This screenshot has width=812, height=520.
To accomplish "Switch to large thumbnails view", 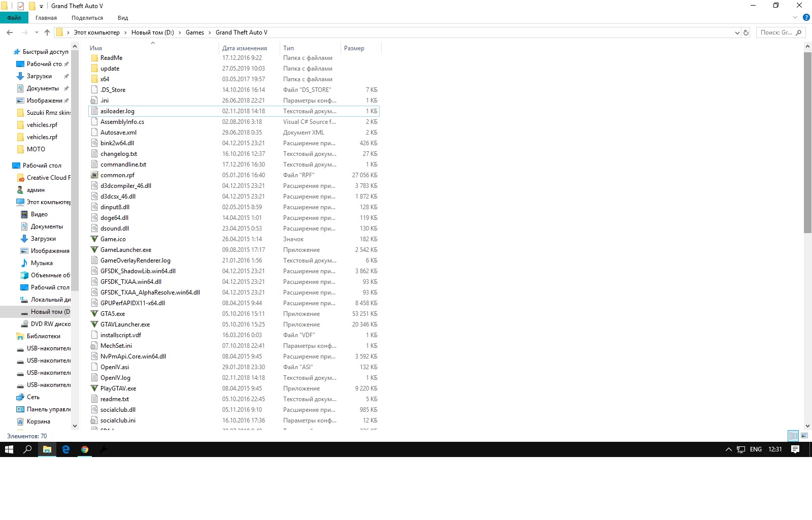I will coord(804,436).
